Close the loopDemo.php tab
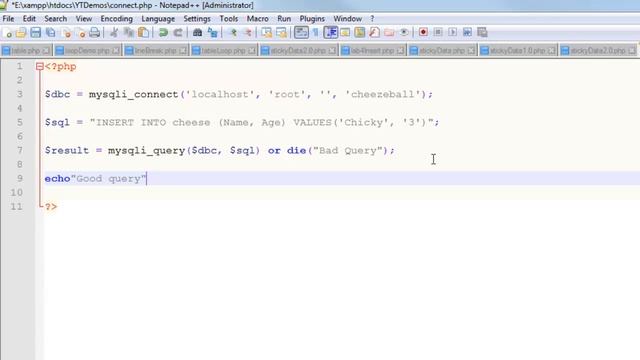Viewport: 640px width, 360px height. 116,50
